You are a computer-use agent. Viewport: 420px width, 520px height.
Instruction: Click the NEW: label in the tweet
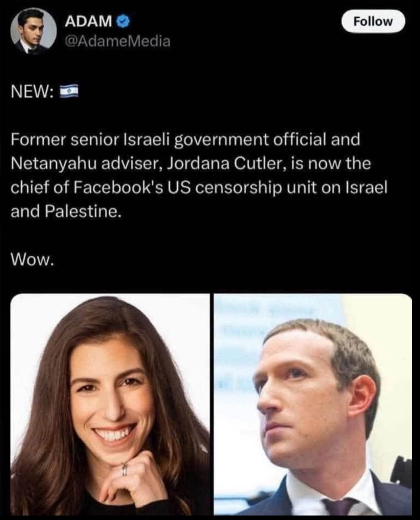(x=32, y=91)
